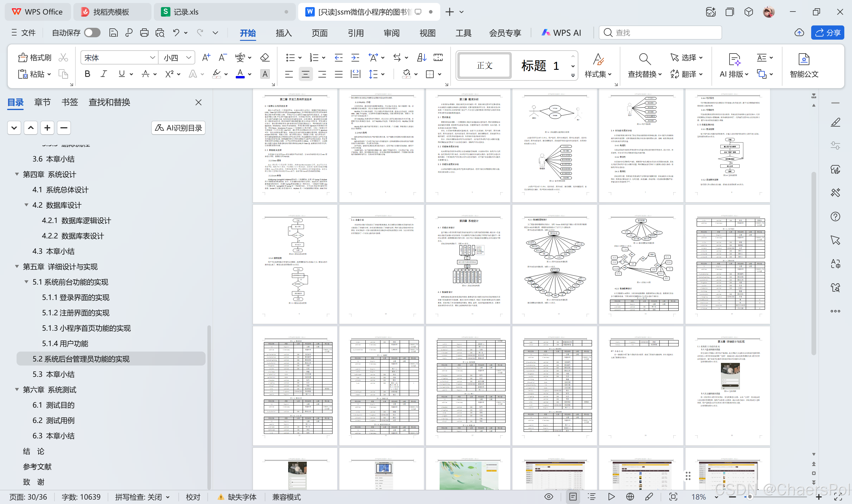Collapse the 第四章 系统设计 tree node
Image resolution: width=852 pixels, height=504 pixels.
[17, 174]
